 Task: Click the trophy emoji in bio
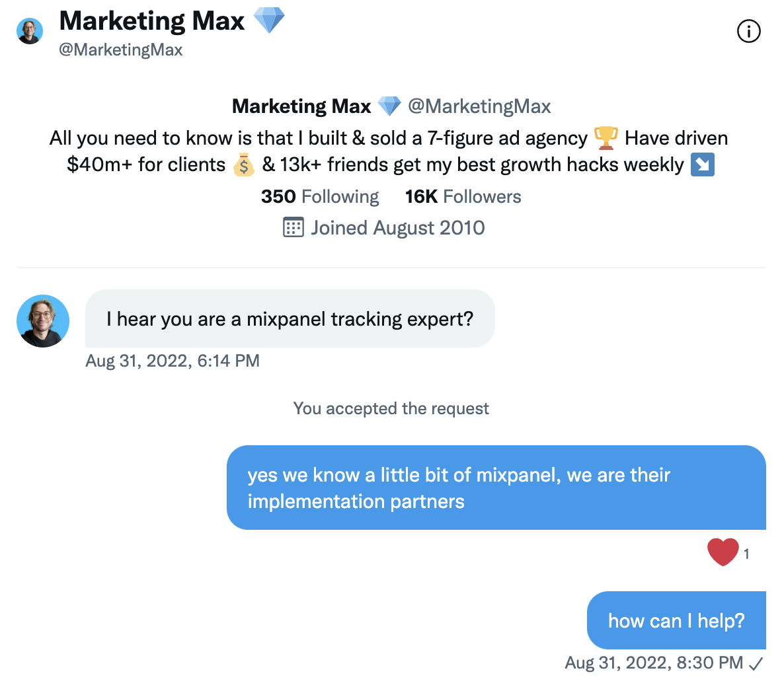click(x=606, y=138)
